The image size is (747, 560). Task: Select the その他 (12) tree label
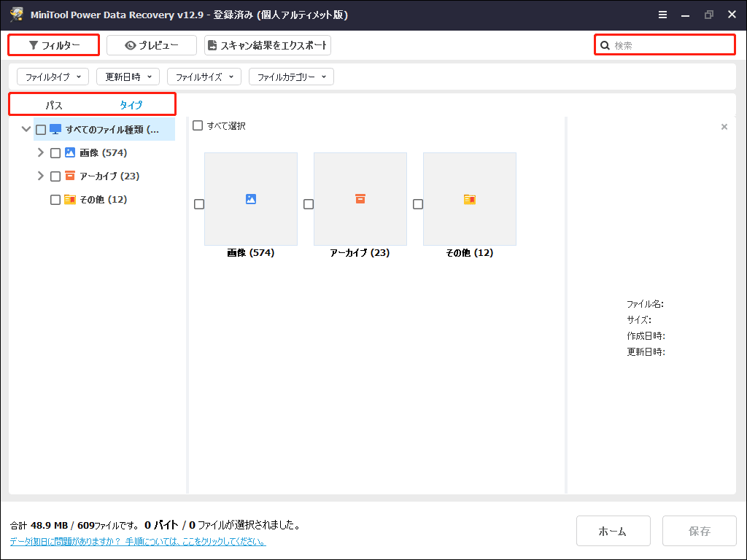104,200
